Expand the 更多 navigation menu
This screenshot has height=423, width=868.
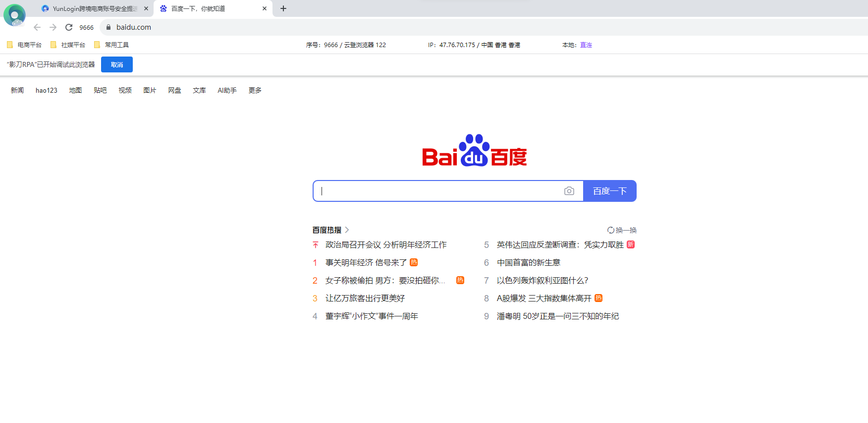(255, 90)
